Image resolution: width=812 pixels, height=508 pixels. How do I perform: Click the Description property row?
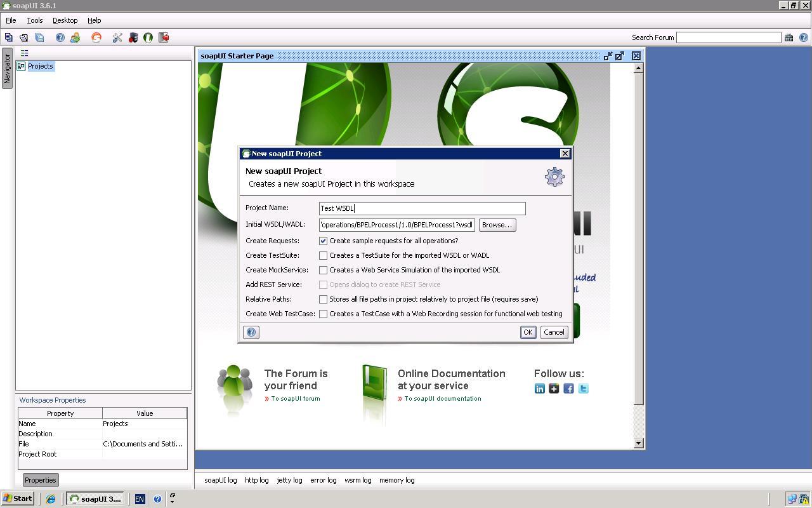pyautogui.click(x=102, y=434)
